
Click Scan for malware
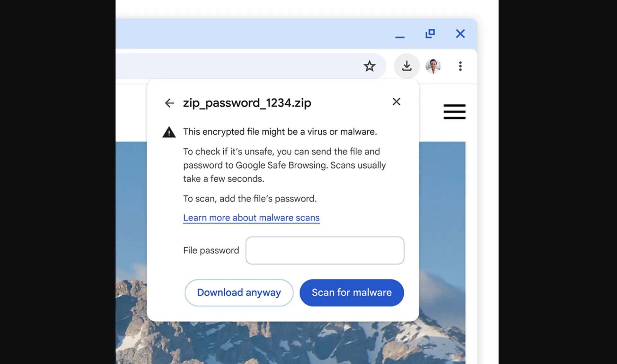(351, 292)
